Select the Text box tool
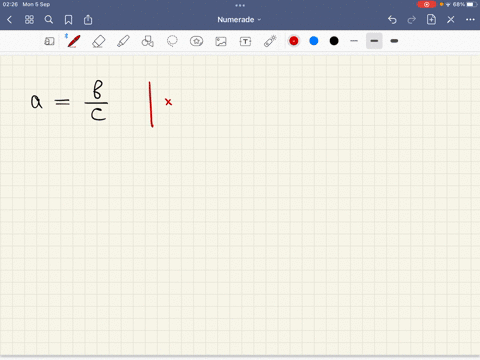Viewport: 480px width, 360px height. [245, 41]
